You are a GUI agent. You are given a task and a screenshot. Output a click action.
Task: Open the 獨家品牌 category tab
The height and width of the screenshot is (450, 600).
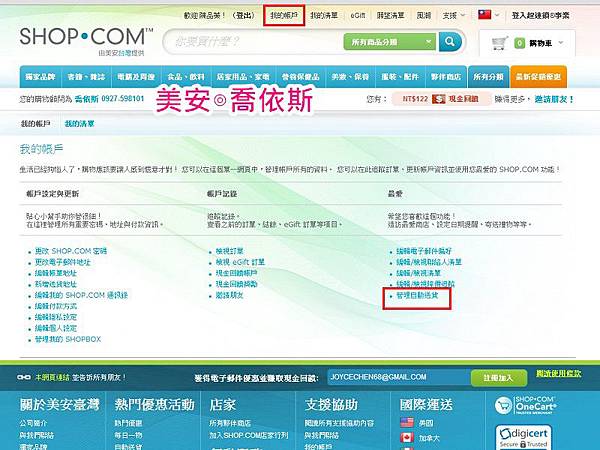40,77
